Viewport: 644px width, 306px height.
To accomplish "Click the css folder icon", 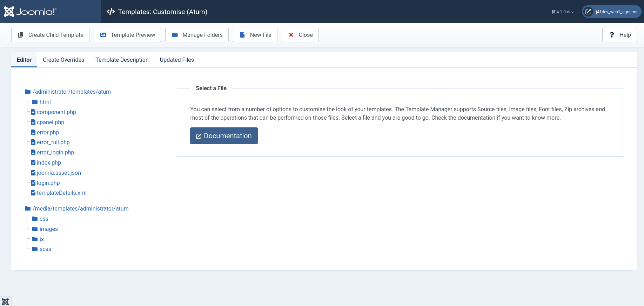I will [x=35, y=219].
